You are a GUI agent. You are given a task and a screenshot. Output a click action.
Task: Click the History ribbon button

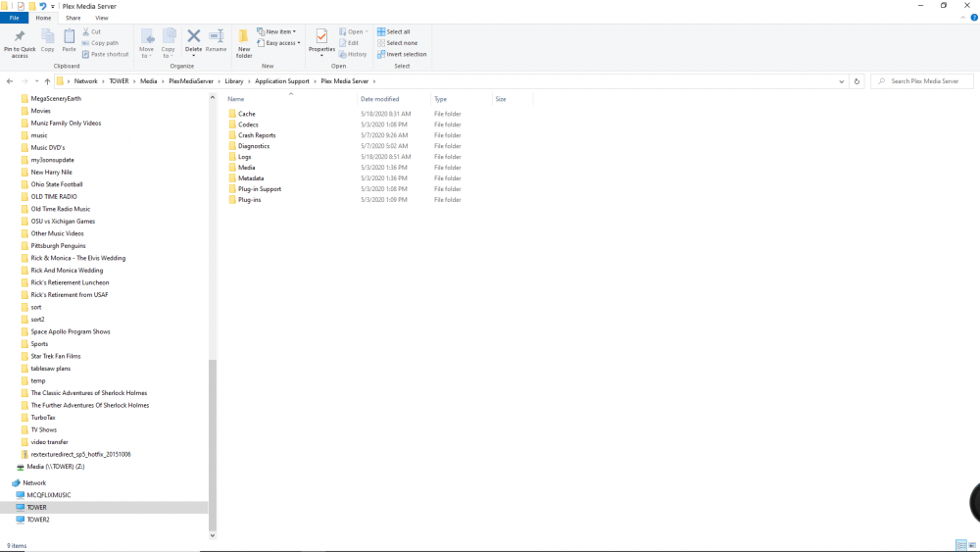pos(353,54)
